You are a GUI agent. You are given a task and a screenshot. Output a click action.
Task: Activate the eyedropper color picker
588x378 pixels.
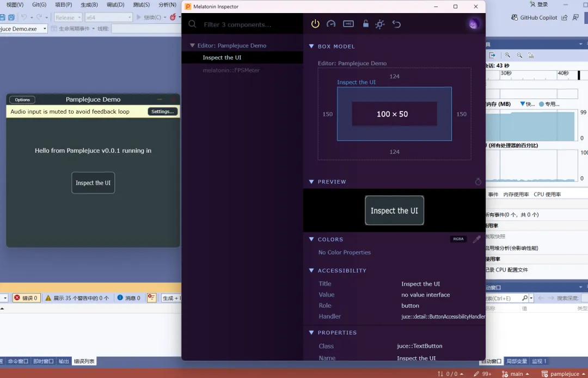pyautogui.click(x=476, y=239)
